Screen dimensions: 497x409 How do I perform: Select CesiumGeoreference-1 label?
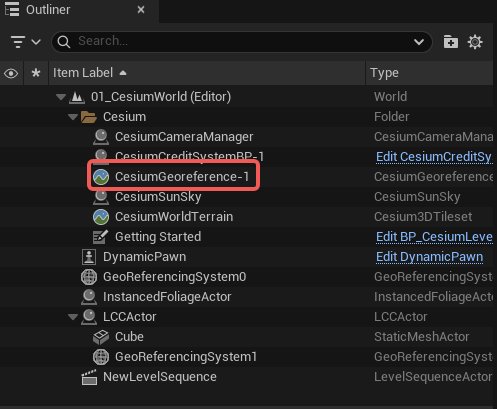coord(182,177)
